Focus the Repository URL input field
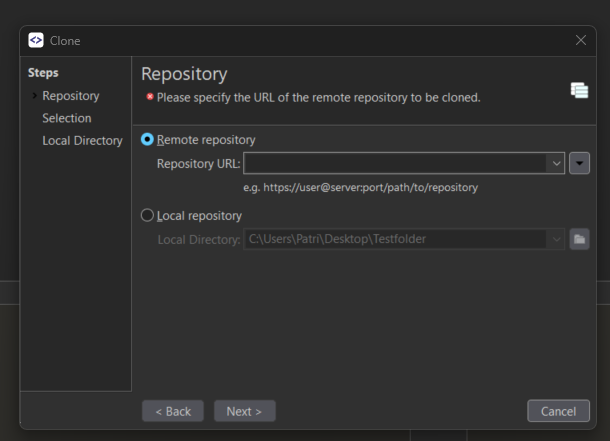The image size is (610, 441). pyautogui.click(x=395, y=163)
